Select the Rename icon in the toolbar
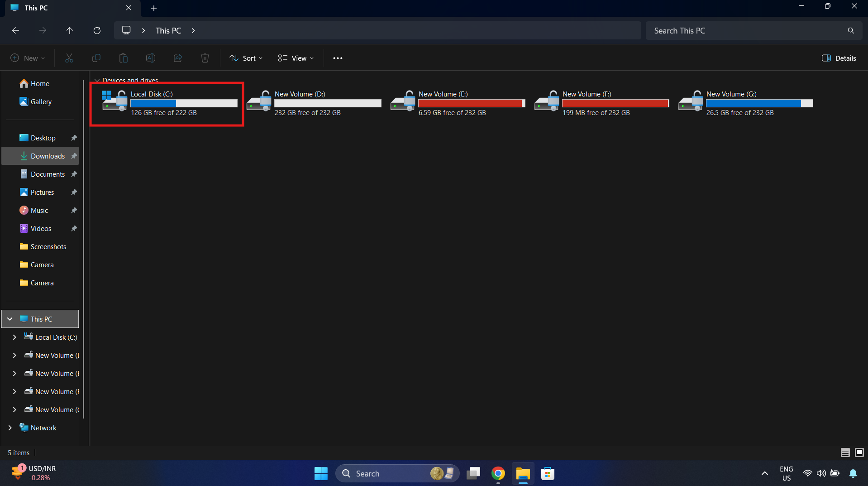The image size is (868, 486). tap(150, 58)
